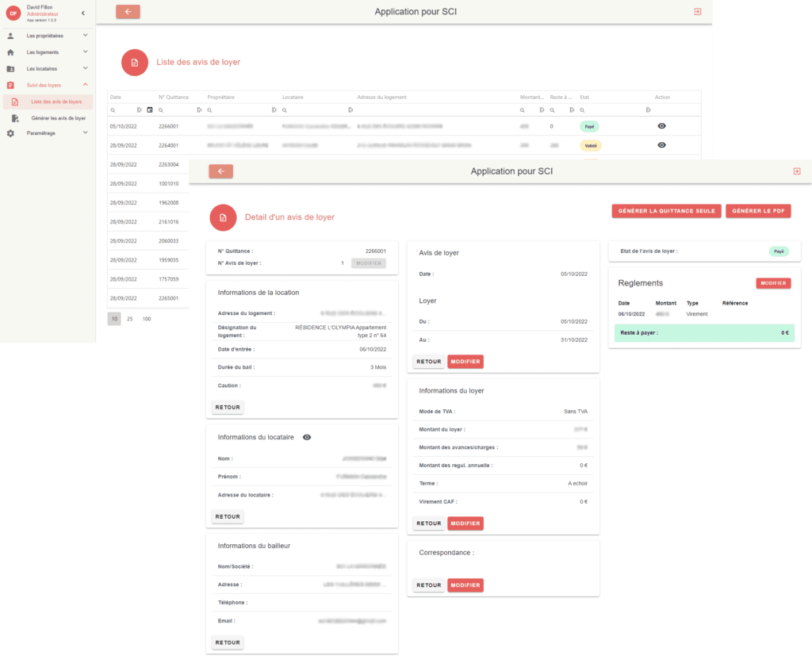812x671 pixels.
Task: Select Liste des avis de loyers menu item
Action: click(56, 102)
